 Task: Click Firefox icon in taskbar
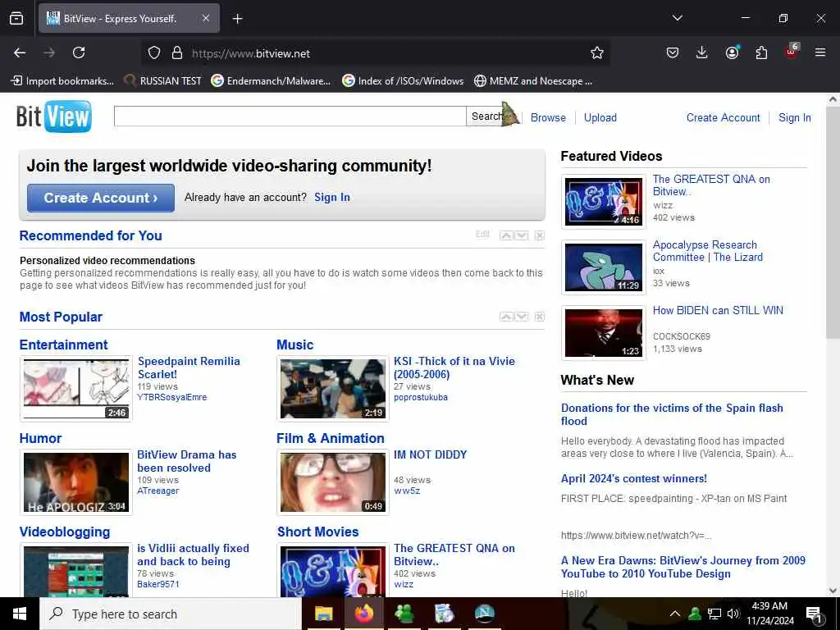click(x=363, y=614)
